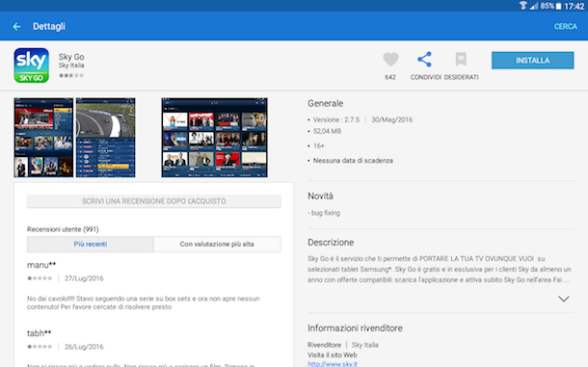Select the manu** reviewer name
Viewport: 588px width, 367px height.
point(41,265)
